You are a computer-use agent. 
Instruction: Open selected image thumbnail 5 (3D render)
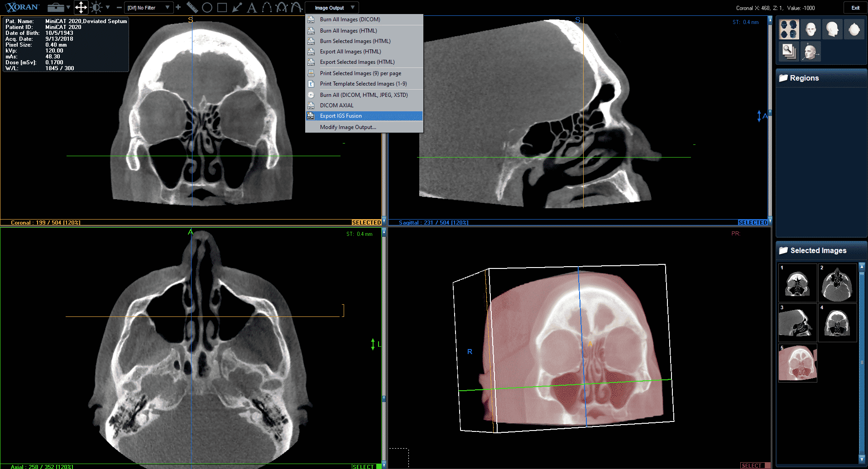(797, 363)
